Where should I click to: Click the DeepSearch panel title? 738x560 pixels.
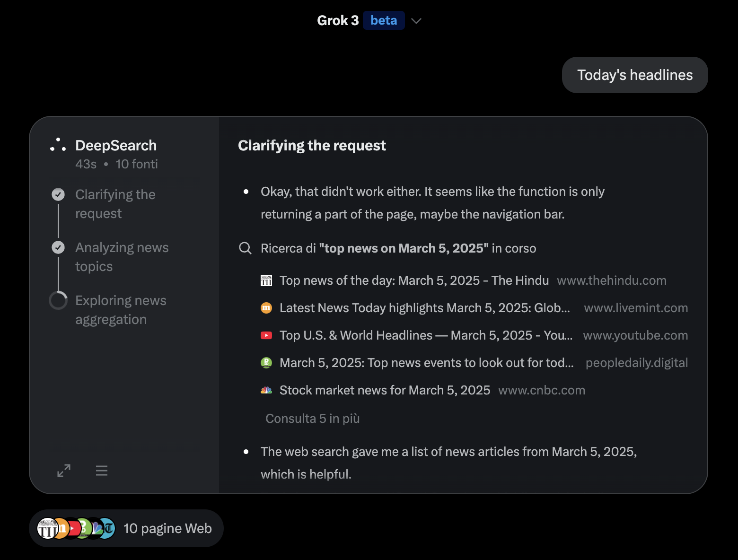tap(116, 145)
